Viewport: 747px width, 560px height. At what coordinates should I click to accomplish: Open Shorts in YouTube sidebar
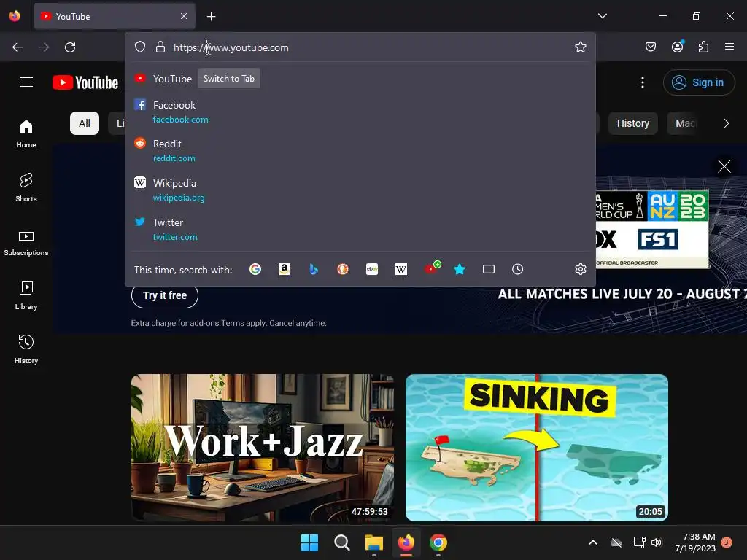coord(26,187)
